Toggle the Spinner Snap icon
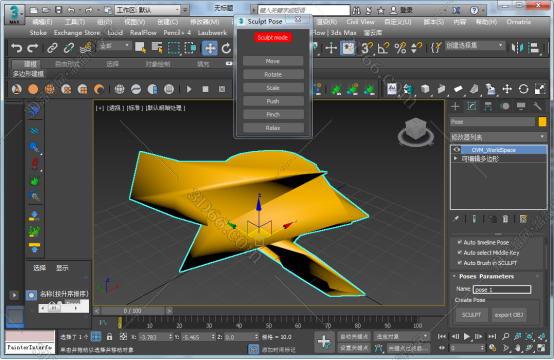Viewport: 554px width, 360px height. coord(416,48)
